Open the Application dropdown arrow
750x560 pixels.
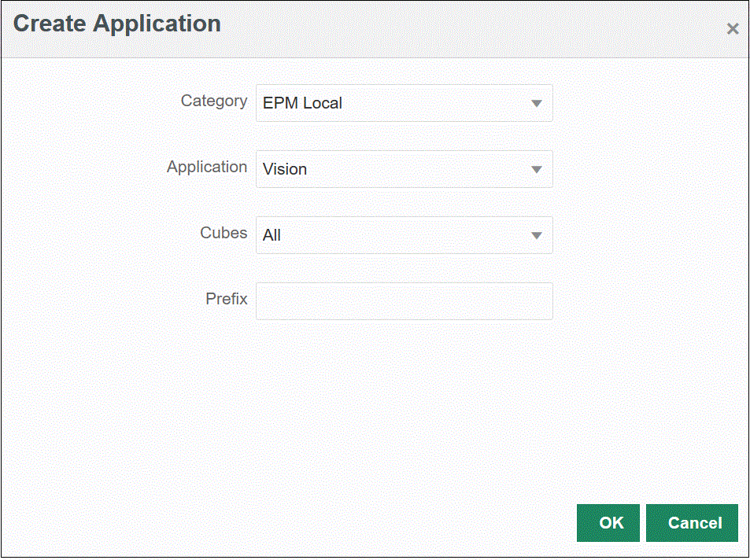tap(536, 169)
